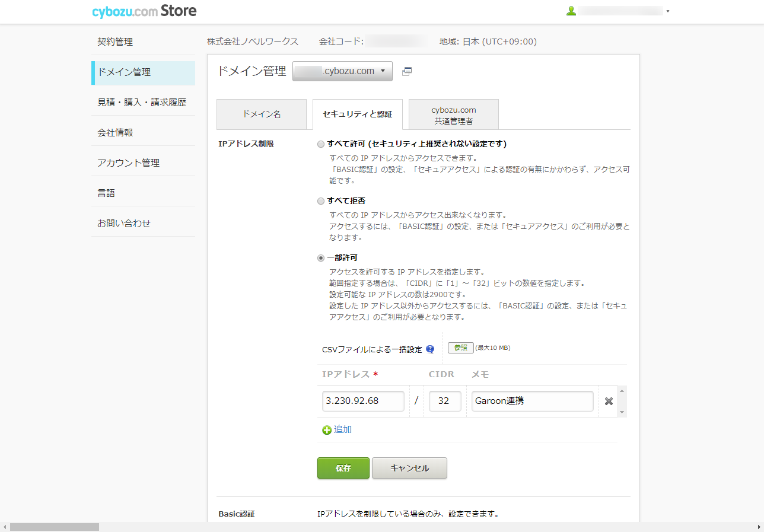Click the green 保存 button
This screenshot has height=532, width=764.
pyautogui.click(x=343, y=468)
